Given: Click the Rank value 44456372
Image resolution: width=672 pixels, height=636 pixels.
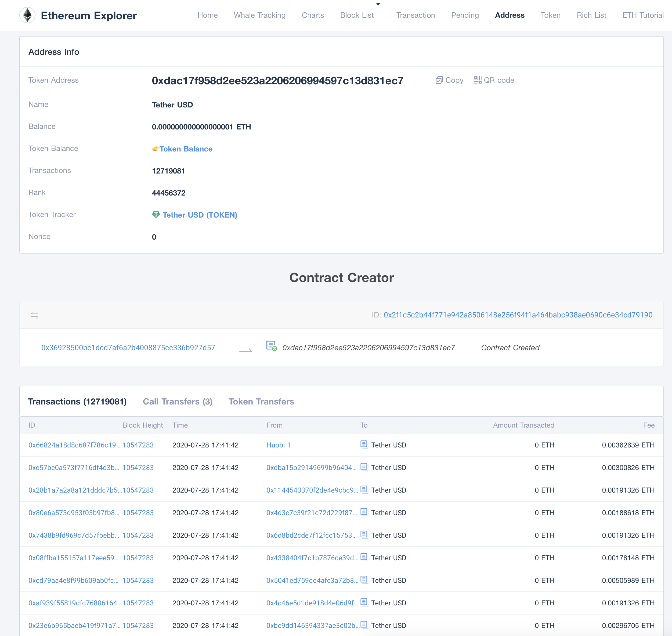Looking at the screenshot, I should [169, 193].
